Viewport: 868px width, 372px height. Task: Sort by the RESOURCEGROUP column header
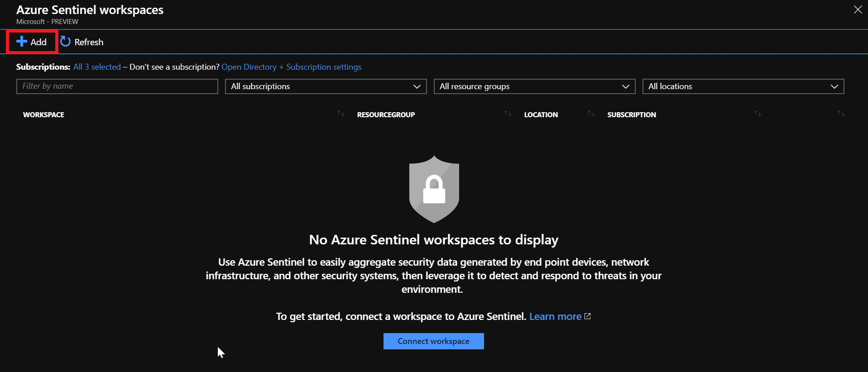pyautogui.click(x=386, y=115)
